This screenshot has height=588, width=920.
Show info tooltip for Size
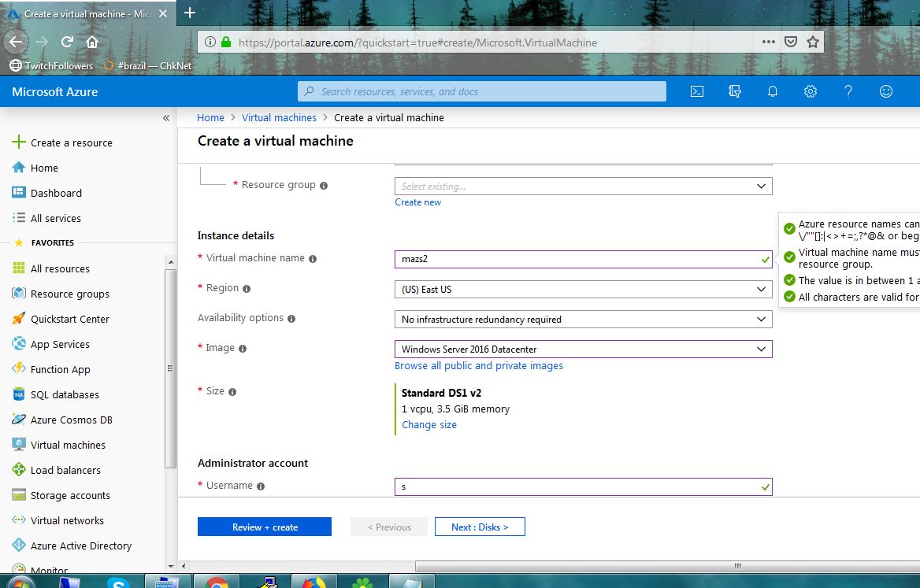[x=232, y=392]
